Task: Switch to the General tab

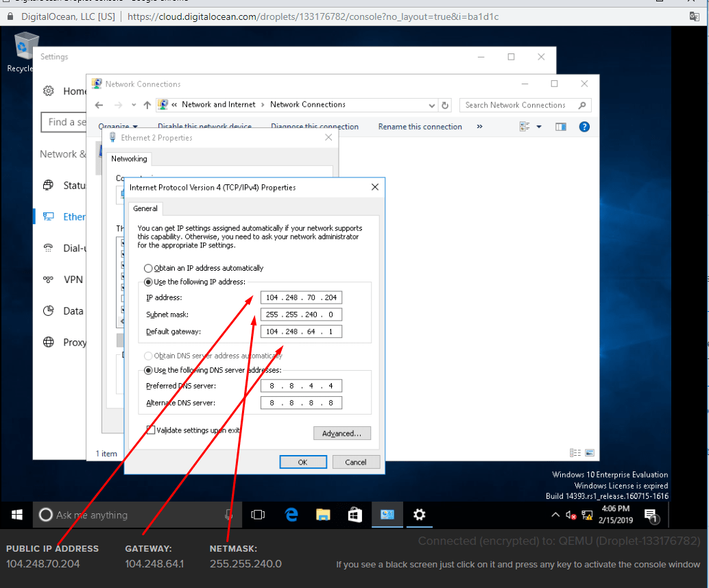Action: coord(145,208)
